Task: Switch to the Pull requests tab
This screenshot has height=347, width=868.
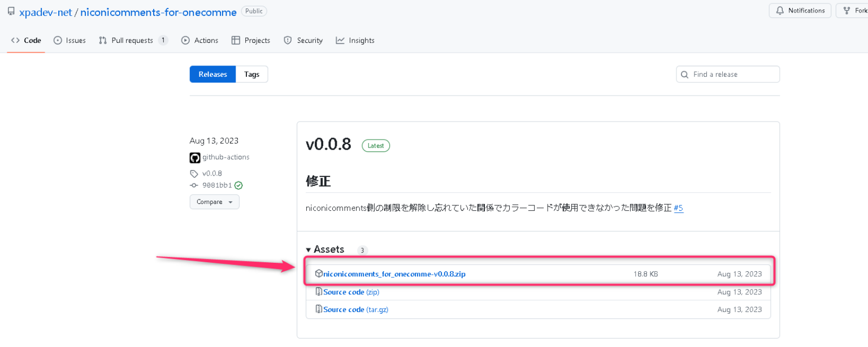Action: tap(132, 40)
